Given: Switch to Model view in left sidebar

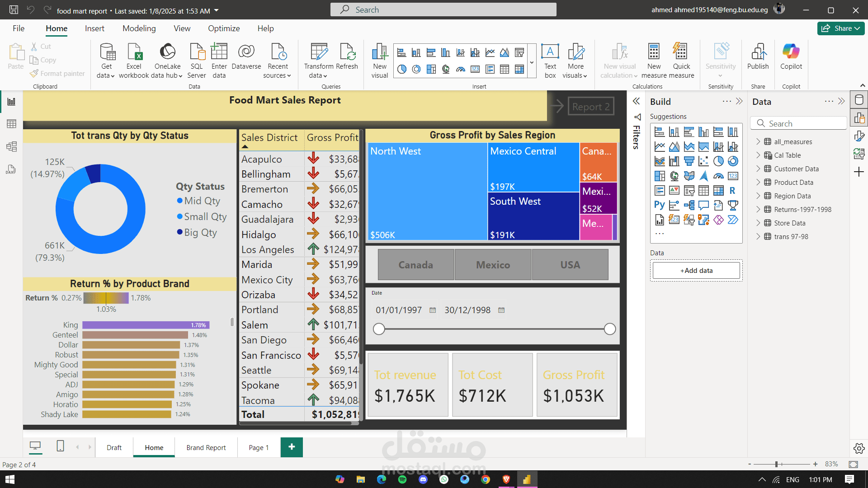Looking at the screenshot, I should 11,146.
